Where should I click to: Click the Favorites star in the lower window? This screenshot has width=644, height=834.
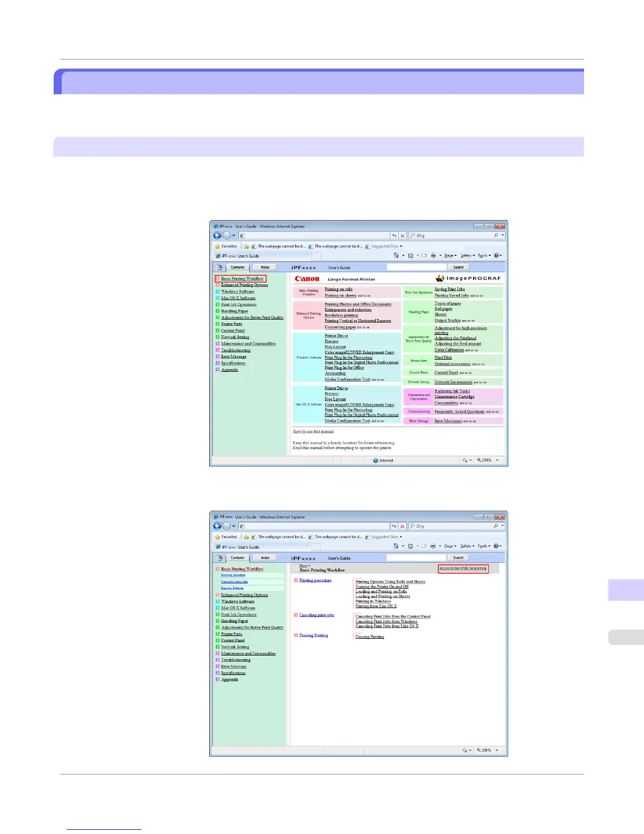pos(217,537)
